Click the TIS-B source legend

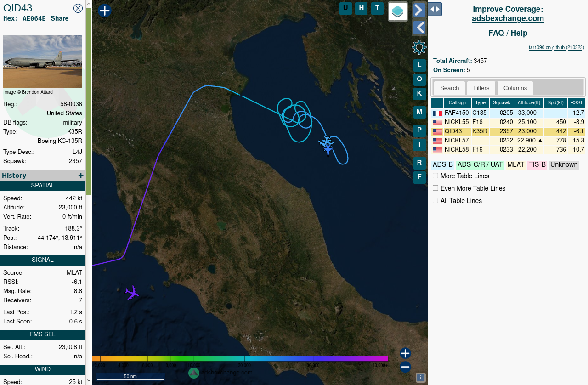pos(537,164)
